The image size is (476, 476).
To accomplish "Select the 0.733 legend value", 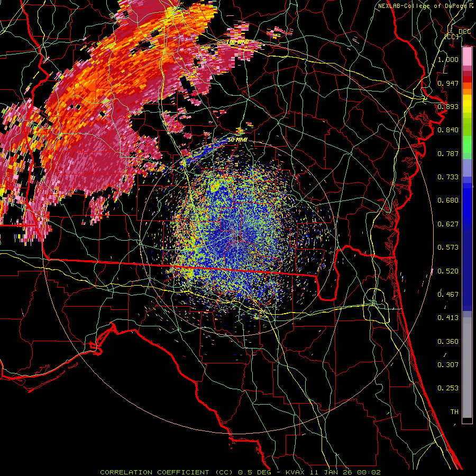I will (x=448, y=177).
